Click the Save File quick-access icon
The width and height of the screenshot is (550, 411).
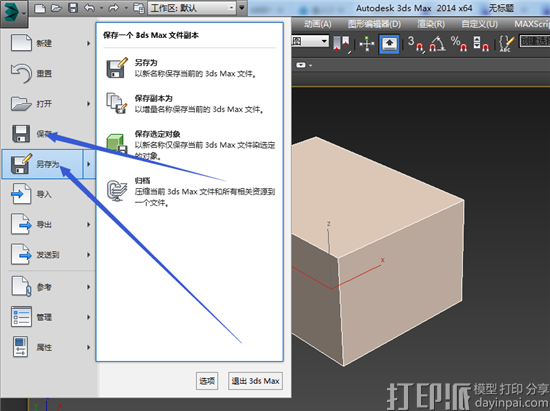tap(73, 8)
